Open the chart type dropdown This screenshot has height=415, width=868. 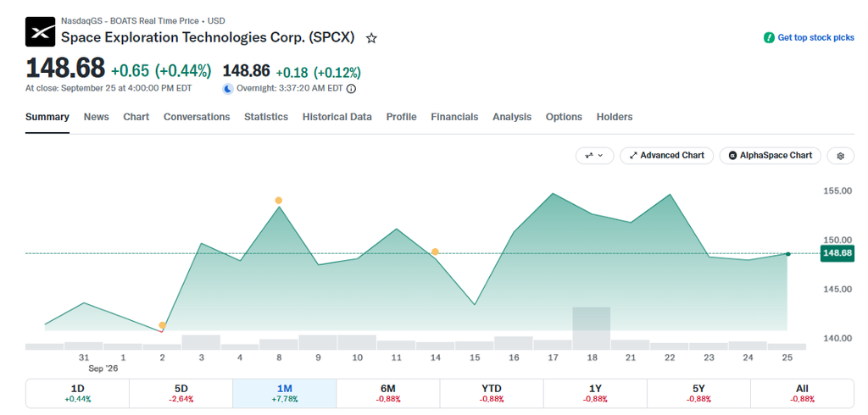point(595,156)
